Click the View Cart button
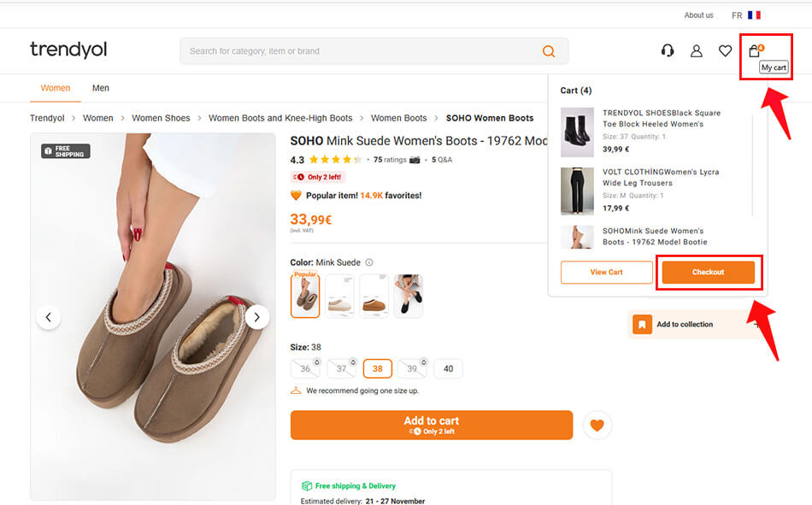 pyautogui.click(x=606, y=273)
